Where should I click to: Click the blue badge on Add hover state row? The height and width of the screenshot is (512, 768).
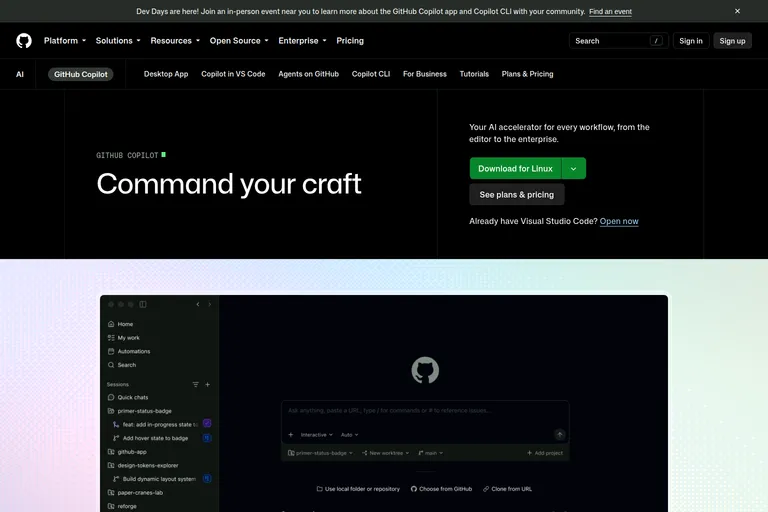[x=207, y=438]
